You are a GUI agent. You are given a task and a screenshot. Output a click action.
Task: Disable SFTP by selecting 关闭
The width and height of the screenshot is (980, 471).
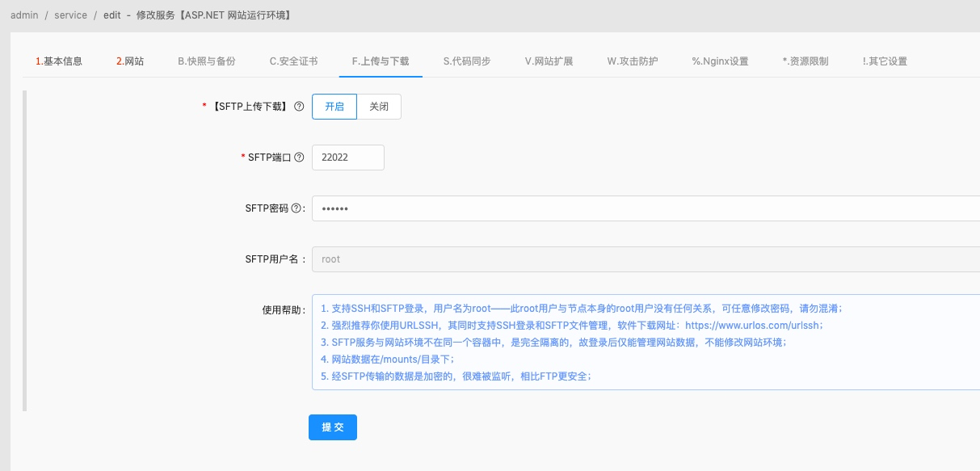380,106
